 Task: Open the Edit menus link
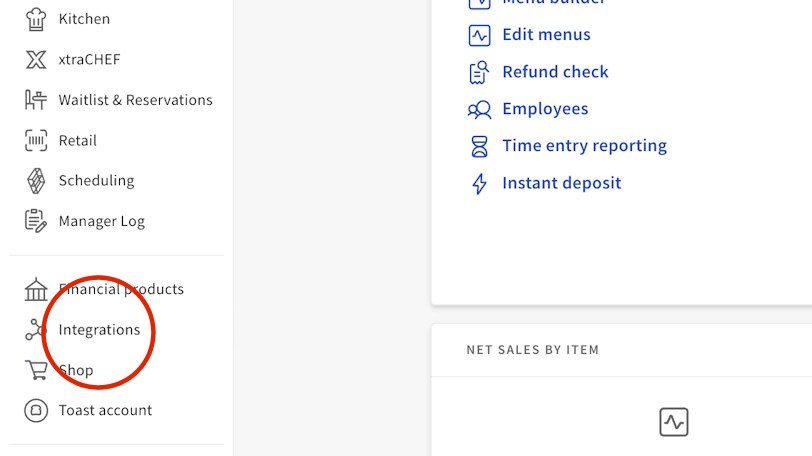coord(546,35)
